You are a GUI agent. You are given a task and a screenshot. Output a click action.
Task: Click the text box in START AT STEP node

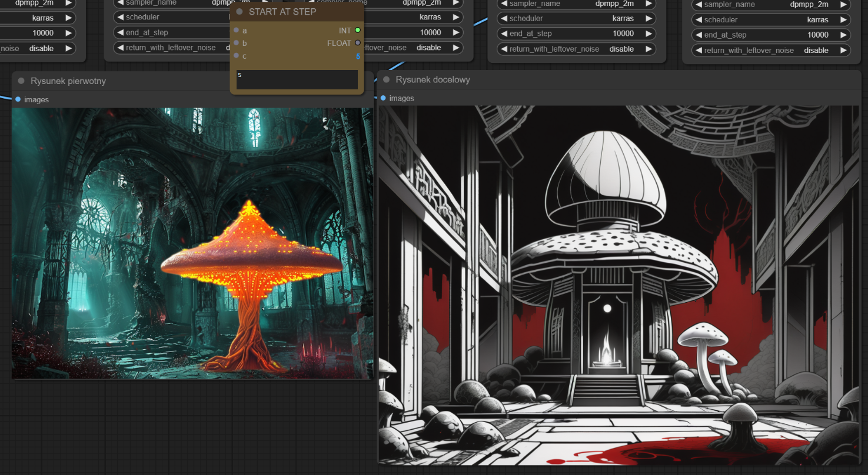pos(297,80)
